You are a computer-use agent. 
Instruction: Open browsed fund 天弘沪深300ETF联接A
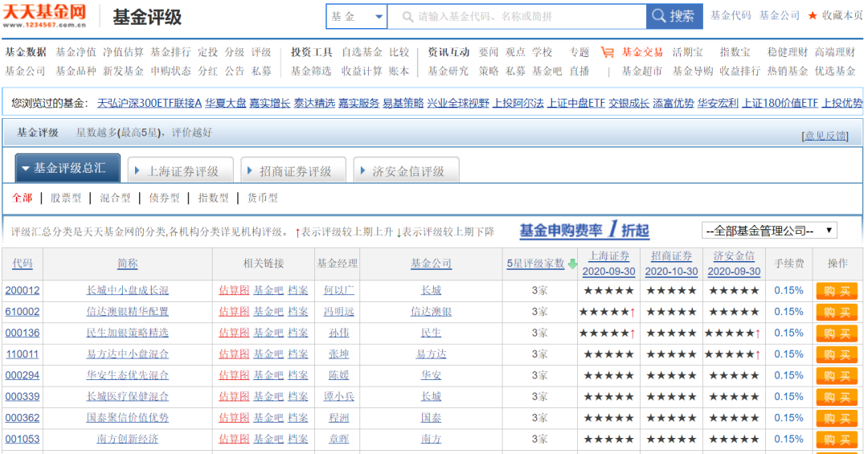point(149,103)
